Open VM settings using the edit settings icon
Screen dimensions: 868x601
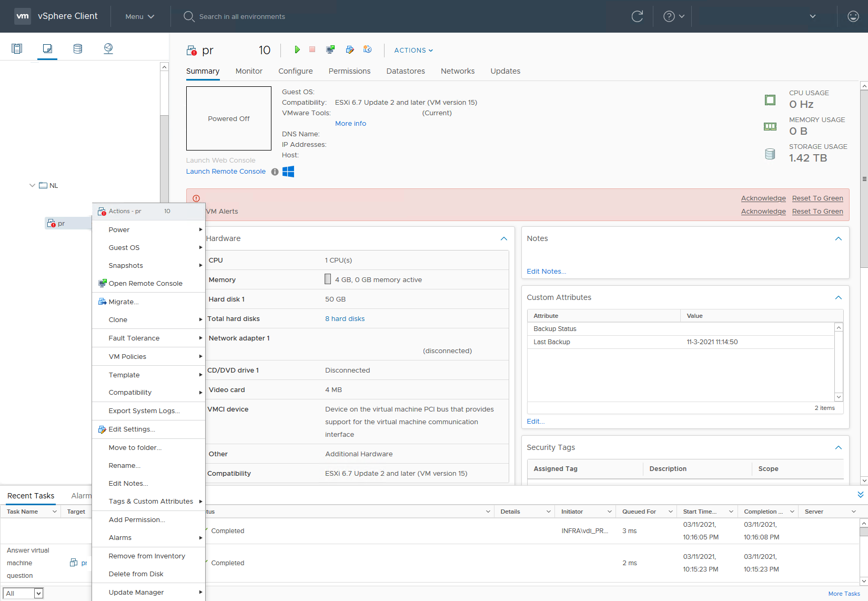350,49
